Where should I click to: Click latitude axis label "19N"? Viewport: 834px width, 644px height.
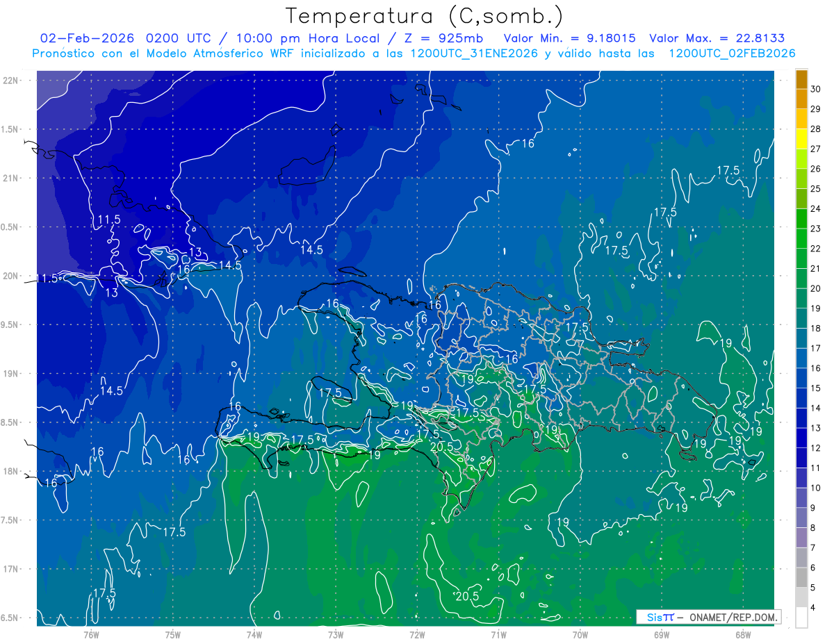pyautogui.click(x=10, y=374)
